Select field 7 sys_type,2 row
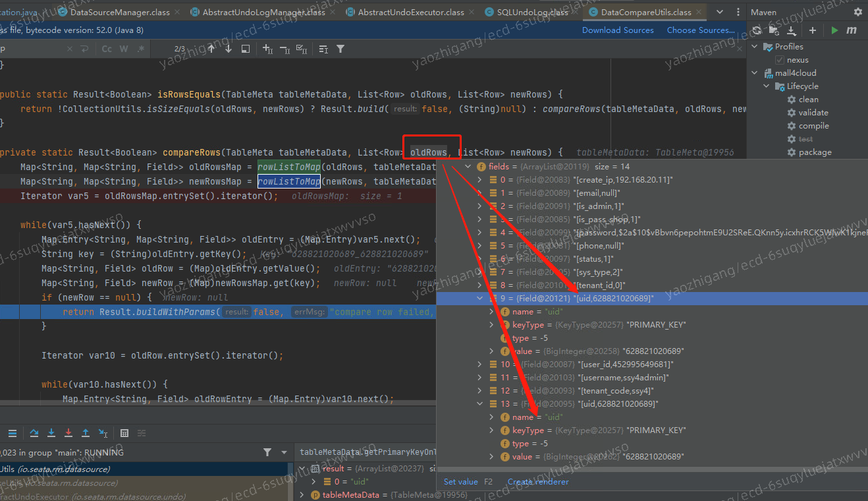This screenshot has width=868, height=501. (x=652, y=272)
